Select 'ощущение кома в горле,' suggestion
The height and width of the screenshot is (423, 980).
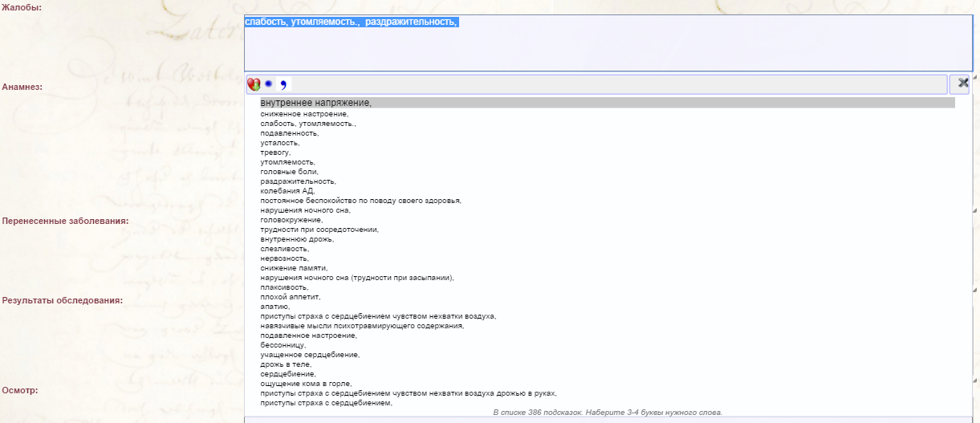point(306,384)
